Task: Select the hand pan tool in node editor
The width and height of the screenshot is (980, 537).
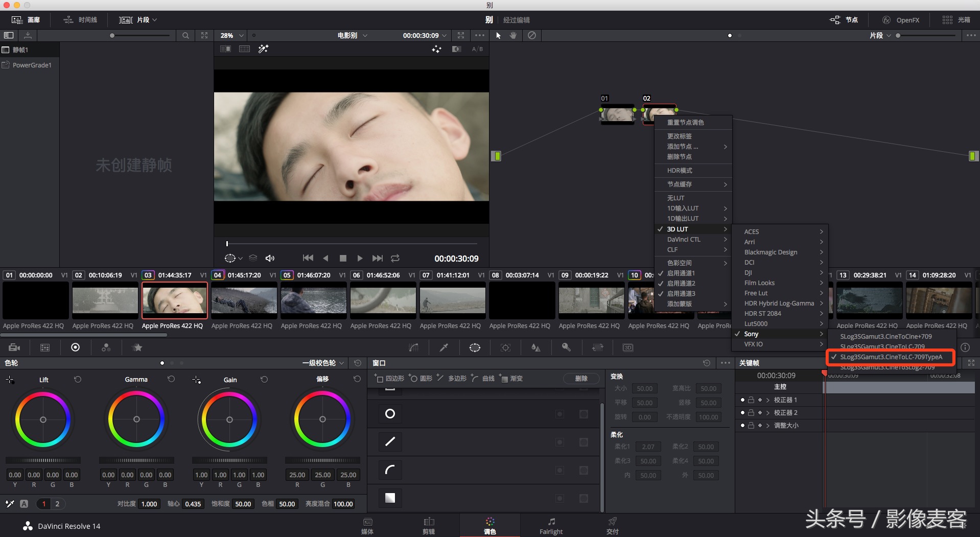Action: coord(513,35)
